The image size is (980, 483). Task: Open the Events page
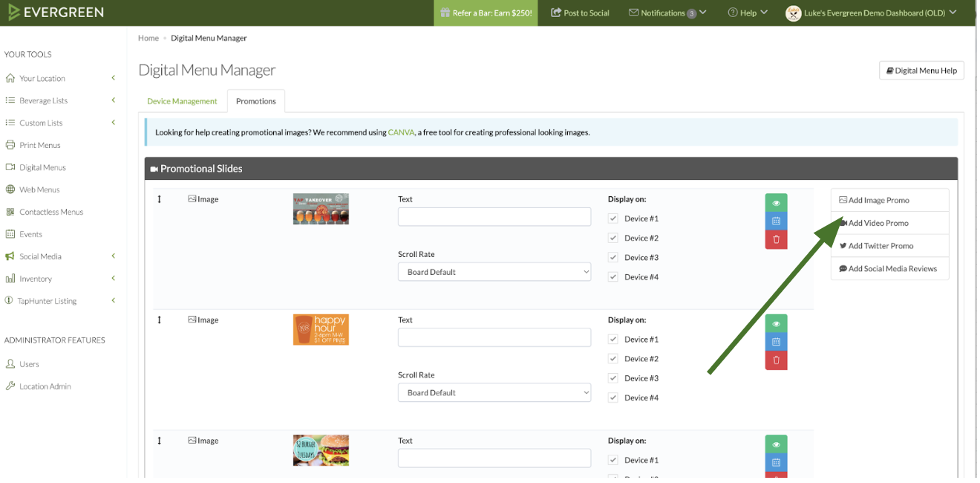(30, 234)
